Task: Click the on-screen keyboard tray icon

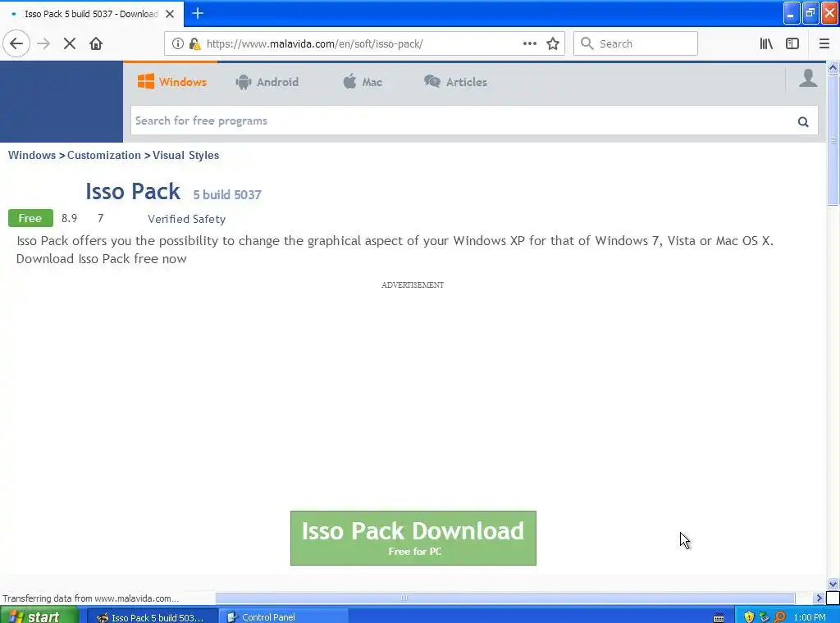Action: (x=719, y=617)
